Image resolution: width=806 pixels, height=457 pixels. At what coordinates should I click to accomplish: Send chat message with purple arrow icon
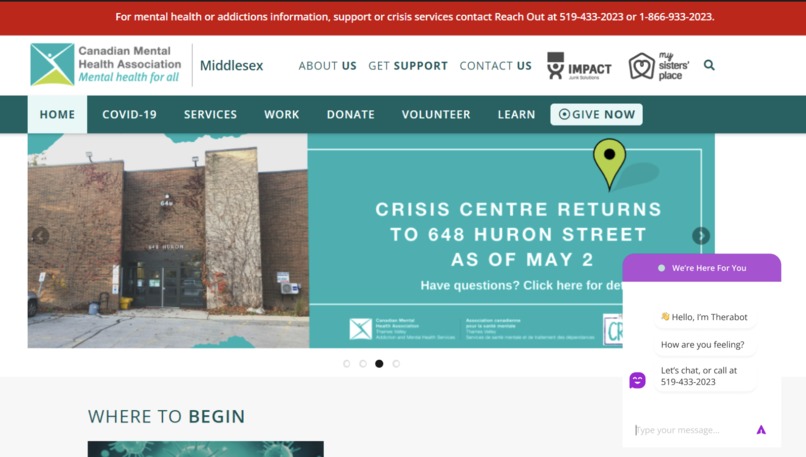[761, 430]
